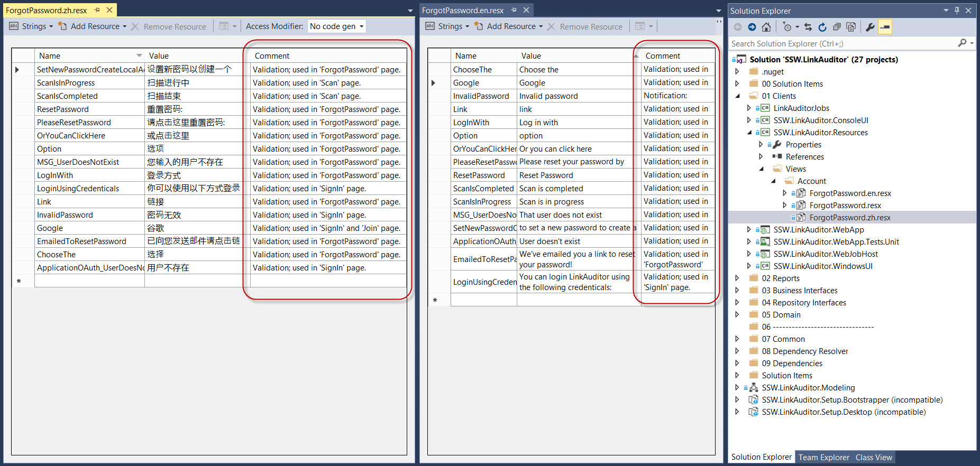The image size is (980, 466).
Task: Collapse the 01 Clients folder
Action: point(737,96)
